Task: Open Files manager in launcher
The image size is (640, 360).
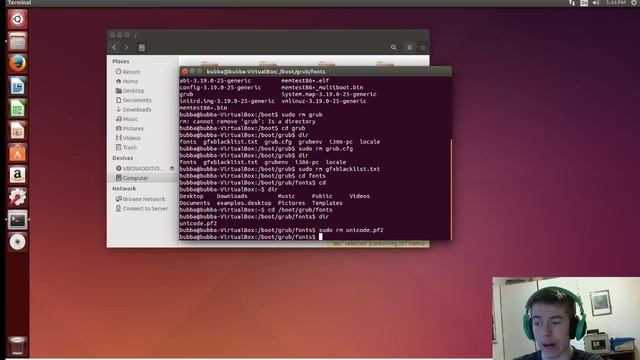Action: tap(17, 42)
